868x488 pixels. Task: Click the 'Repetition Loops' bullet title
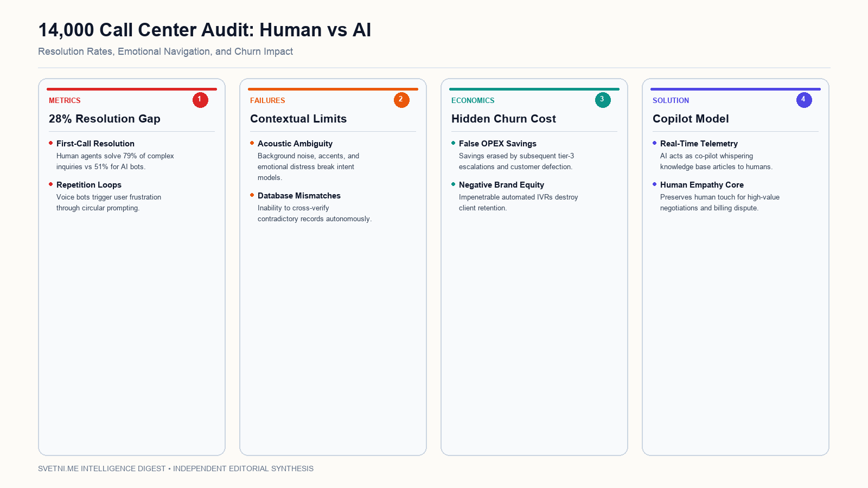[89, 185]
